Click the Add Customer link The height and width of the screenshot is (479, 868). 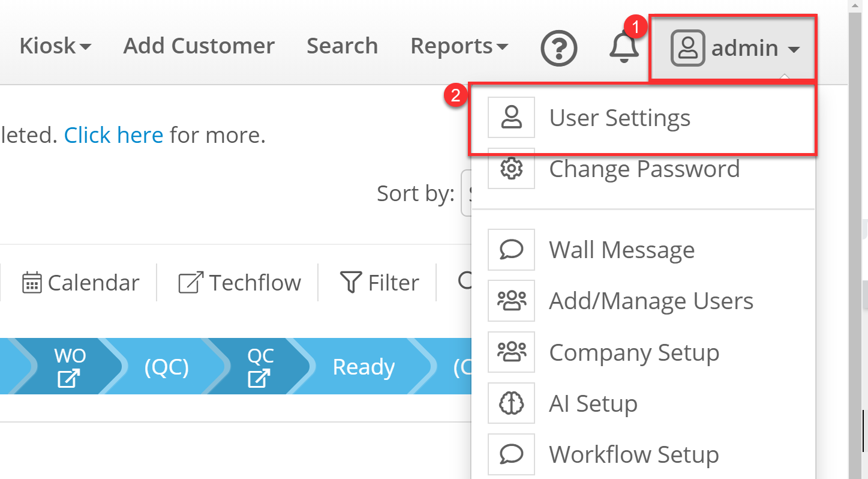tap(199, 46)
